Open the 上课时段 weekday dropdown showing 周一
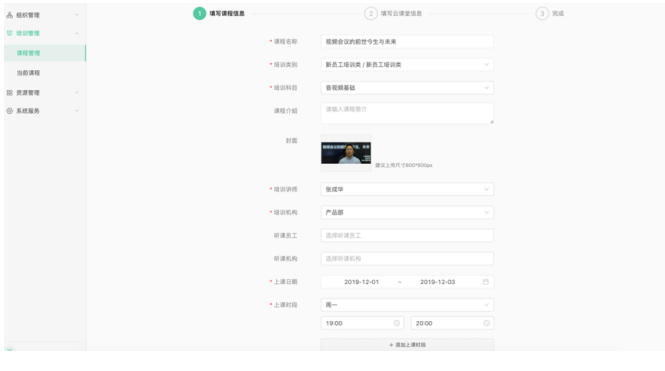 (407, 305)
